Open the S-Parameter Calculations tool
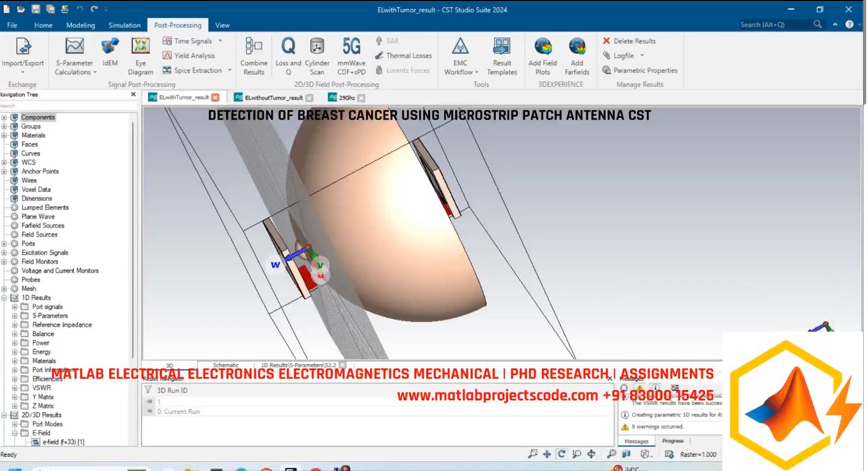868x471 pixels. (x=74, y=55)
